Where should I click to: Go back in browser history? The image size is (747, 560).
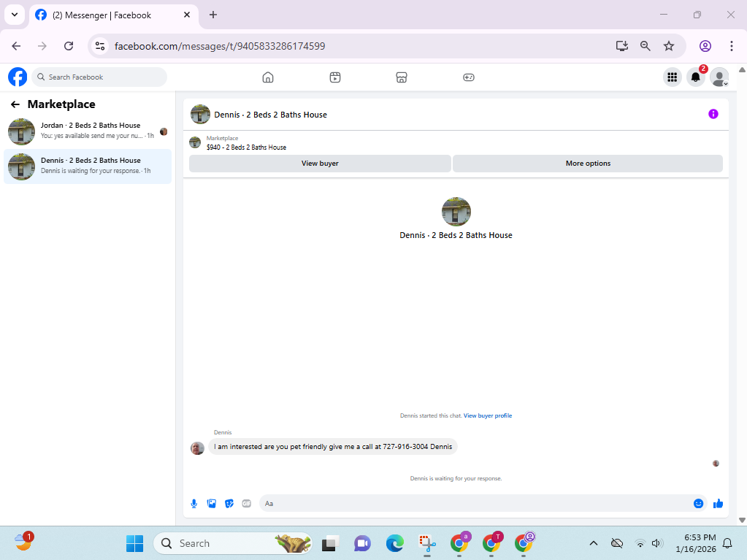coord(16,46)
